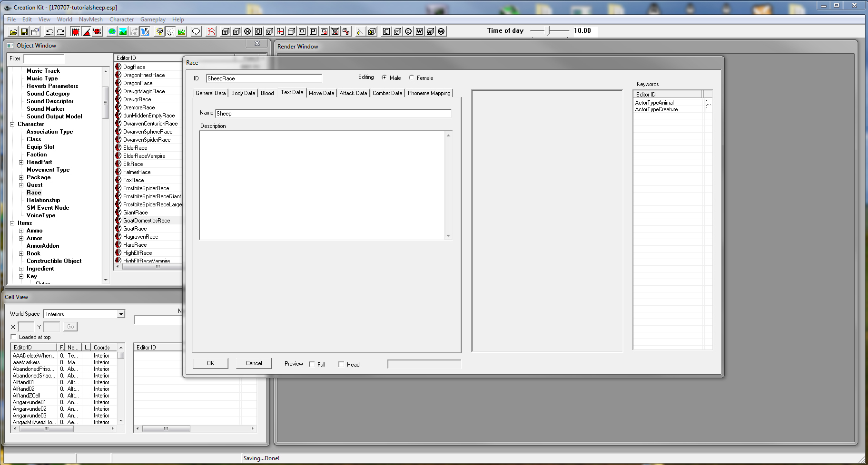Expand the Armor tree node

point(21,238)
